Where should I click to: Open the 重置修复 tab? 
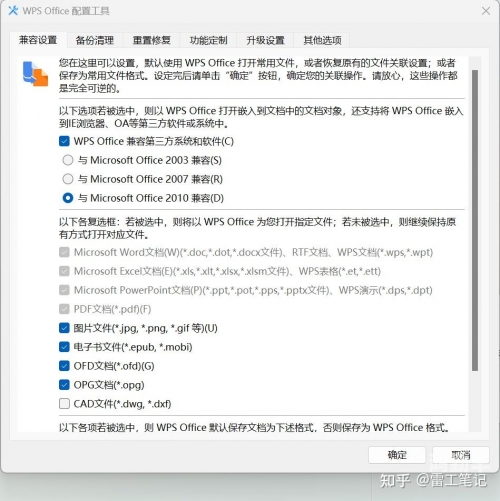pos(151,40)
